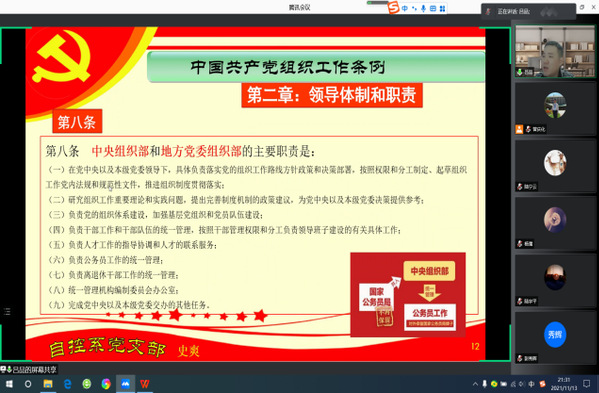Toggle Sogou punctuation mode icon

pos(414,8)
